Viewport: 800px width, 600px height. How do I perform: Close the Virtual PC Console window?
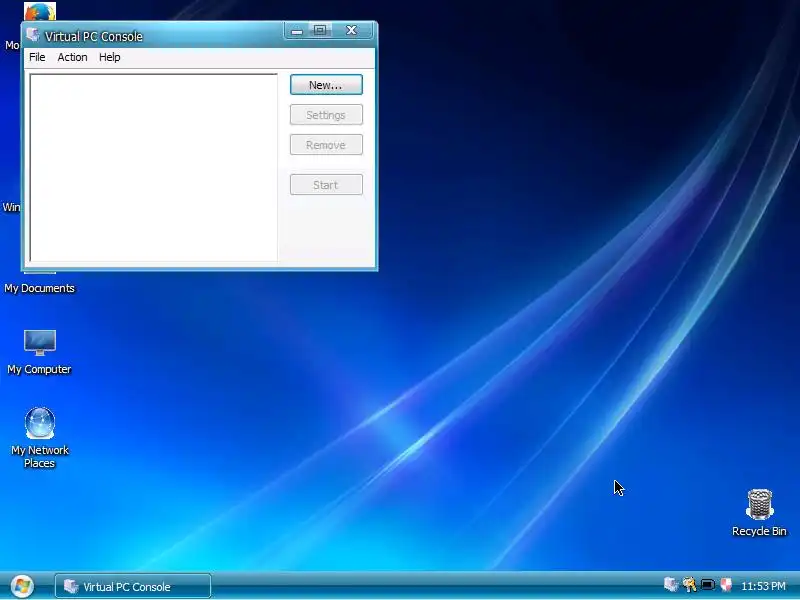pos(352,31)
